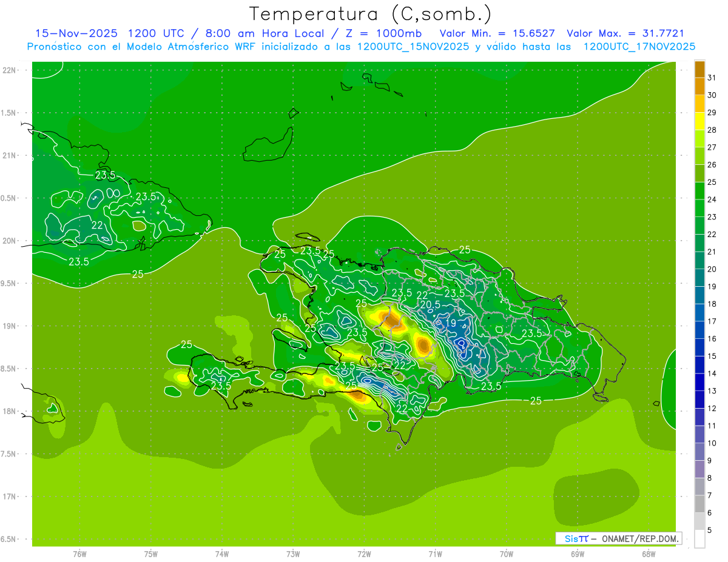Click the "71W" longitude axis label
728x562 pixels.
coord(435,554)
